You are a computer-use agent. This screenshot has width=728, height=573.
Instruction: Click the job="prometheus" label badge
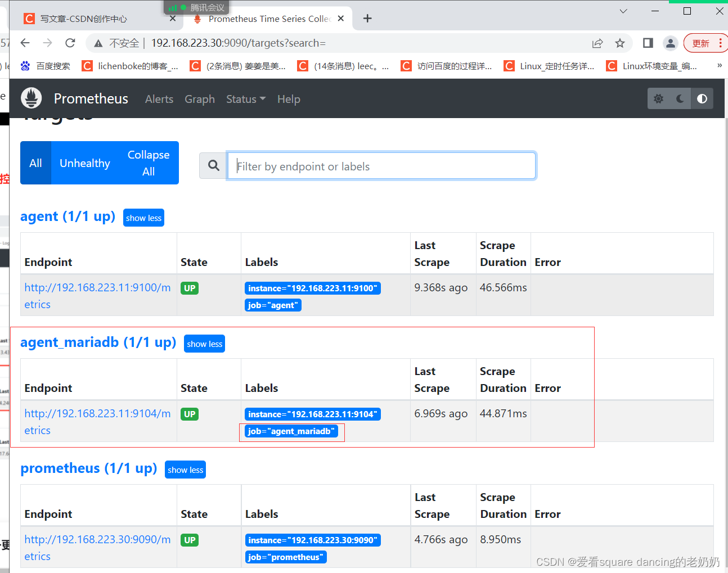click(286, 557)
